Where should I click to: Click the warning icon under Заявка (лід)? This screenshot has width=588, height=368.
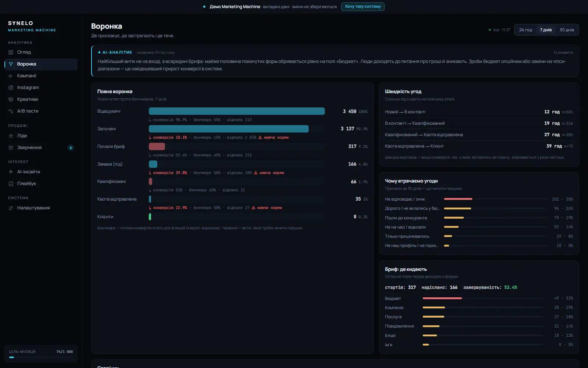coord(256,173)
